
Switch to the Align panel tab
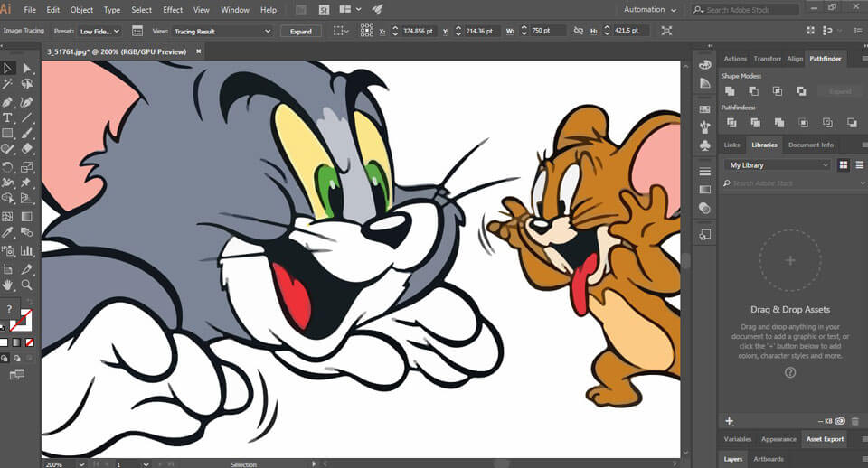795,59
